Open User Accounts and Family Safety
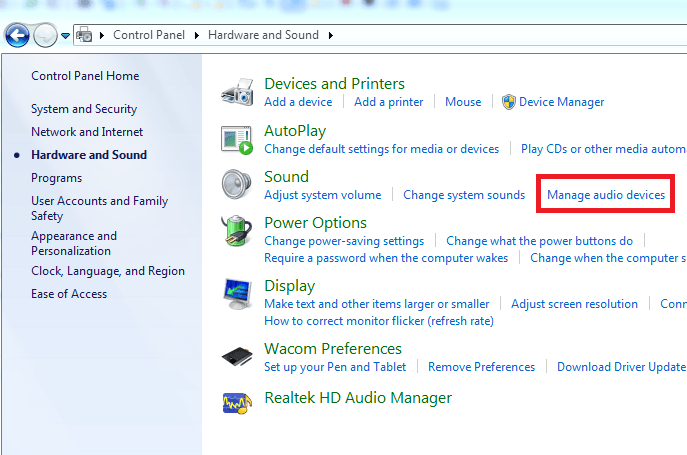 (99, 208)
